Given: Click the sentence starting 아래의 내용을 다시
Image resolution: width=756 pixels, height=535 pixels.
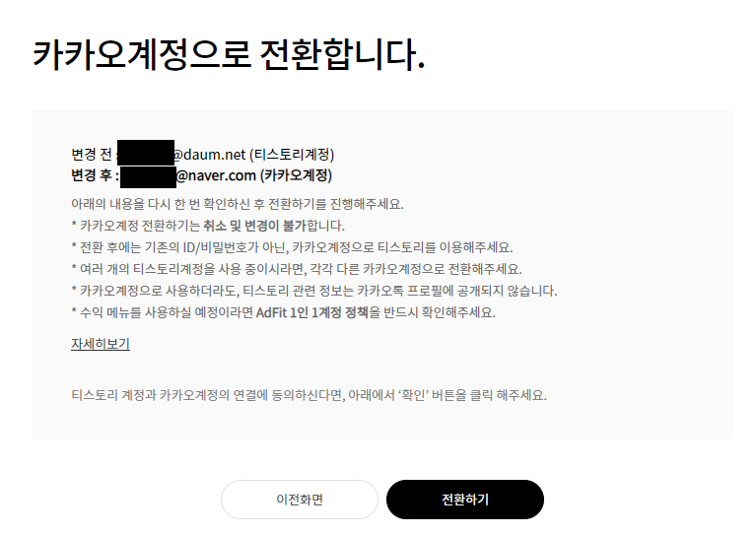Looking at the screenshot, I should 238,204.
